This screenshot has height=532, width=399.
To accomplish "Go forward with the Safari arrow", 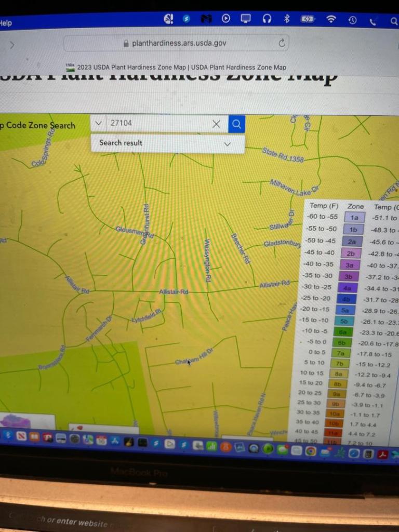I will [x=12, y=45].
